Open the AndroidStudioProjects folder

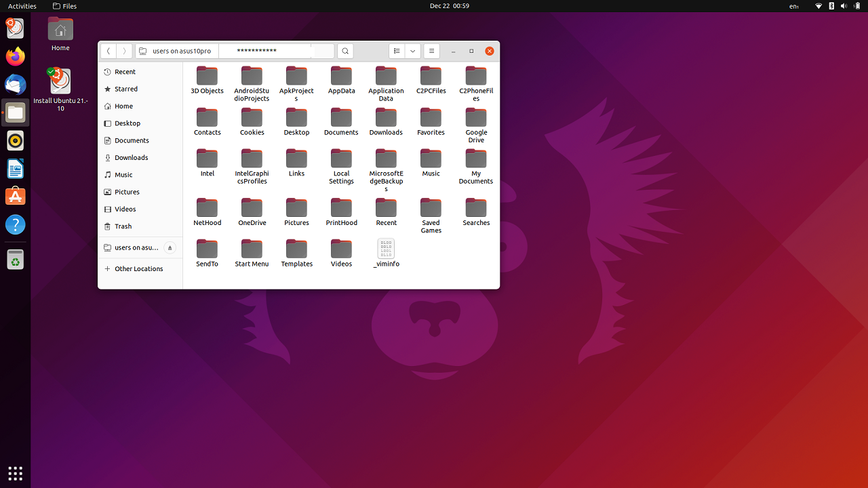coord(252,83)
